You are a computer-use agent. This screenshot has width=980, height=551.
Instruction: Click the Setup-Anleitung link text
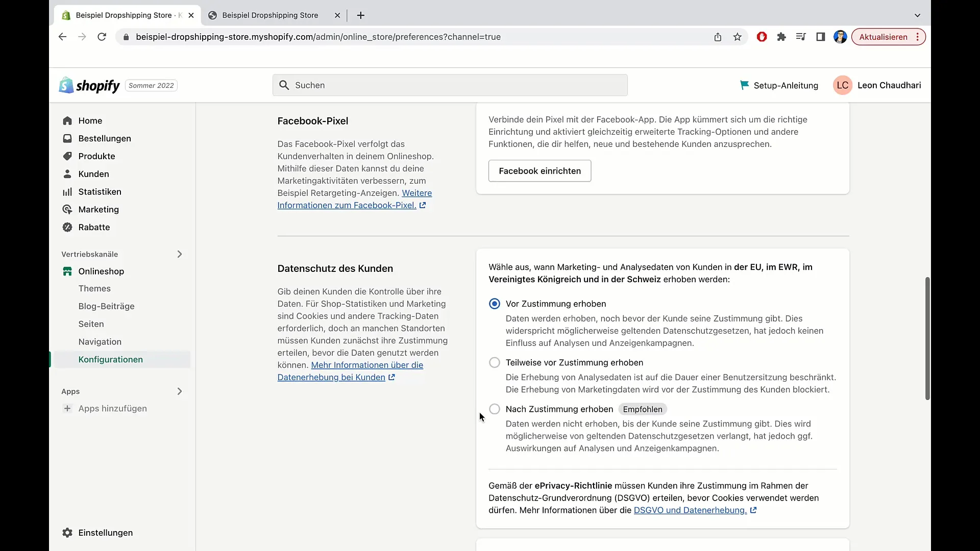click(786, 86)
